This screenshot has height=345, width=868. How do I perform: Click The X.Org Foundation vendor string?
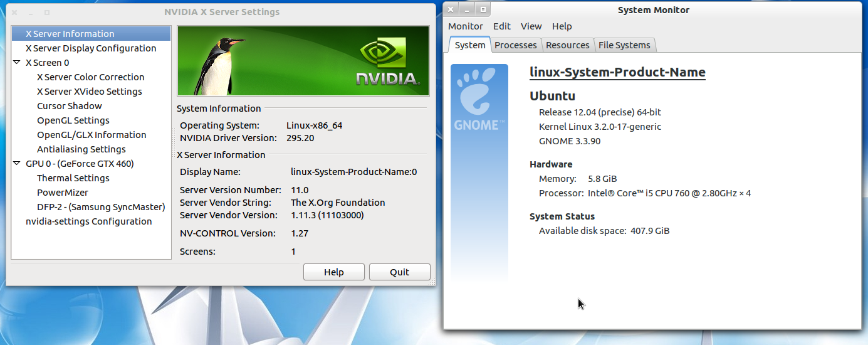coord(338,203)
